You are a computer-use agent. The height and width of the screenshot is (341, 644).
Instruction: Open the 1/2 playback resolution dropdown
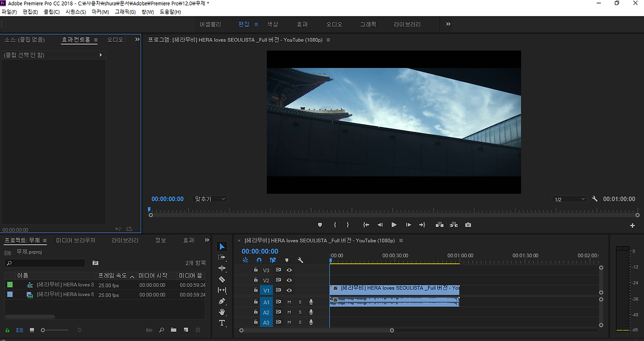click(x=569, y=198)
